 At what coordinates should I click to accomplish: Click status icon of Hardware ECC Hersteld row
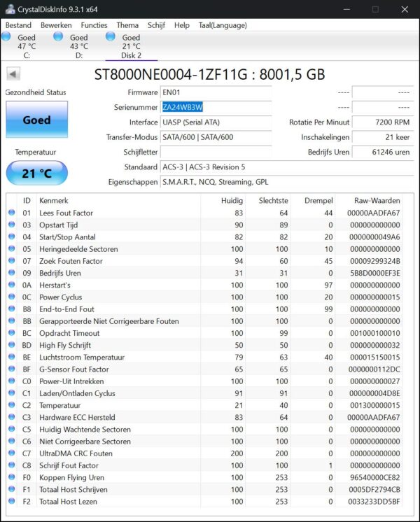(x=12, y=417)
